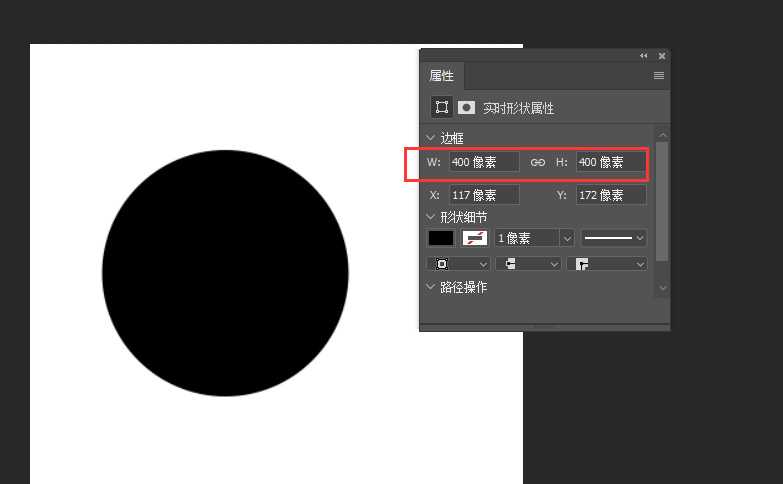Click the W width input field

(484, 162)
